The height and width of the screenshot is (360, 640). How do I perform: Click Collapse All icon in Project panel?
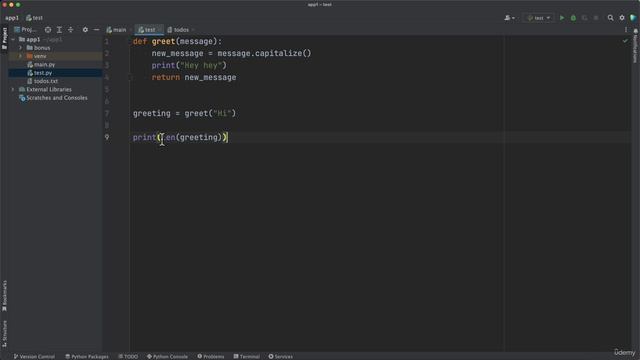pos(71,30)
